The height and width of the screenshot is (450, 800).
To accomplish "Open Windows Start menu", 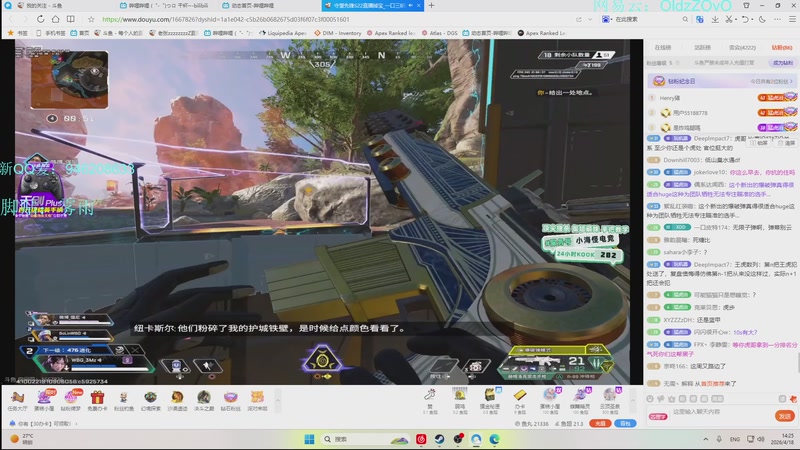I will 309,439.
